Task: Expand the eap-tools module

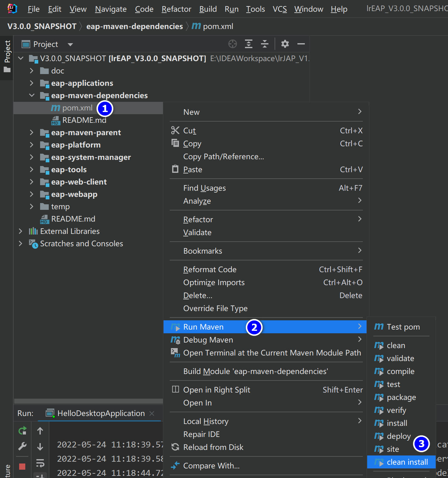Action: click(31, 169)
